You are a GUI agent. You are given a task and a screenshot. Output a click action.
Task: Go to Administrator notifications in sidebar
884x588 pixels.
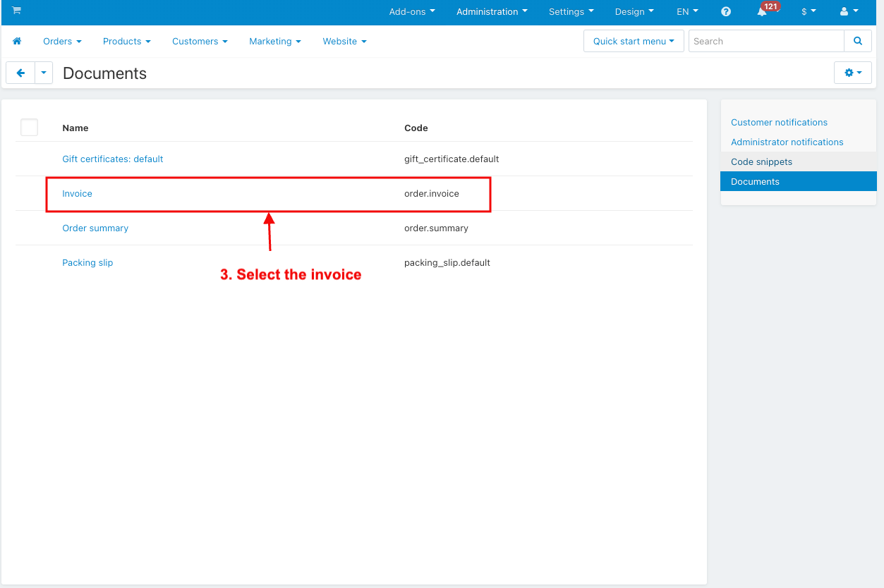click(x=787, y=142)
